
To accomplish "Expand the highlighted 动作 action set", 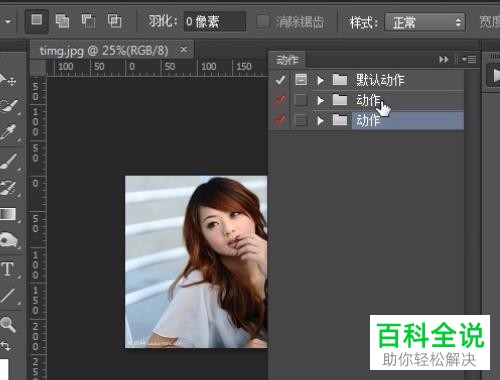I will pos(320,120).
